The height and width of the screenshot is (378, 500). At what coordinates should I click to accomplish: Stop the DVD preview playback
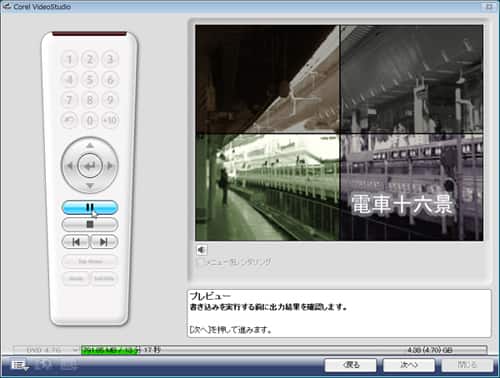(90, 224)
